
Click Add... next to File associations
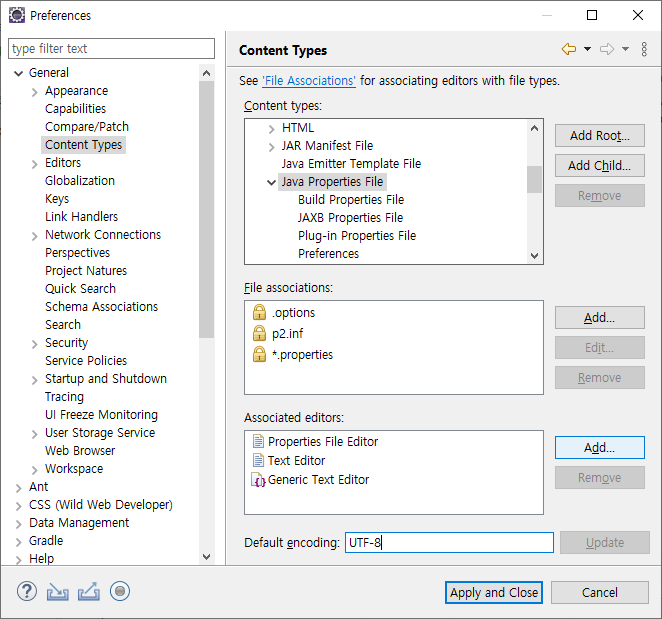600,318
